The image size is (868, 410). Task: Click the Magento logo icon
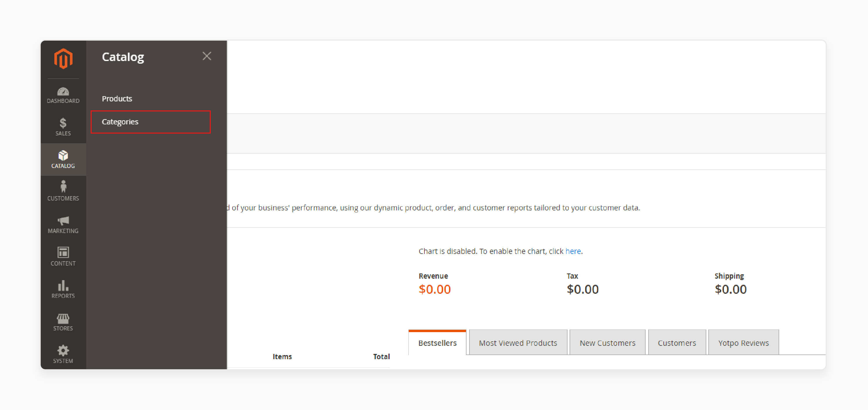click(x=63, y=59)
